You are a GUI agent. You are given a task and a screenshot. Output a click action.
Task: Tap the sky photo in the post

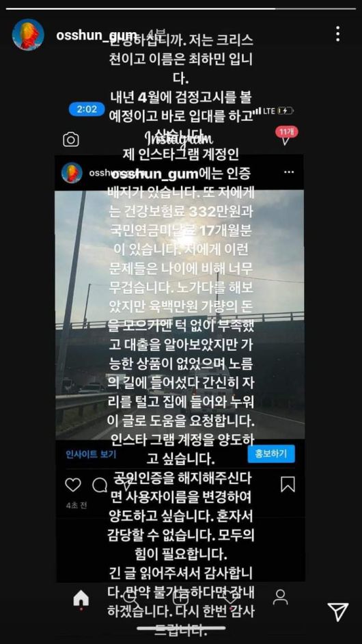180,314
